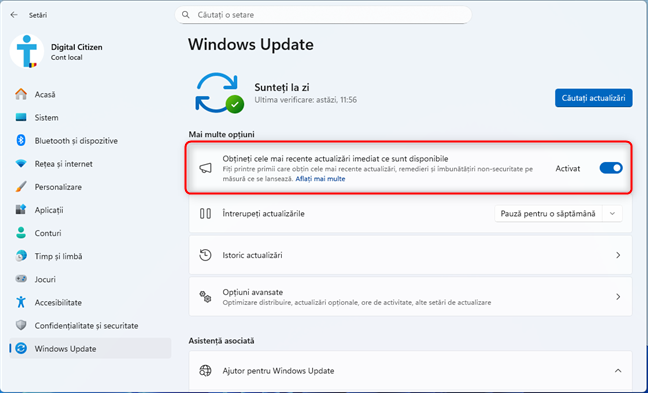
Task: Navigate to Personalizare
Action: [x=90, y=187]
